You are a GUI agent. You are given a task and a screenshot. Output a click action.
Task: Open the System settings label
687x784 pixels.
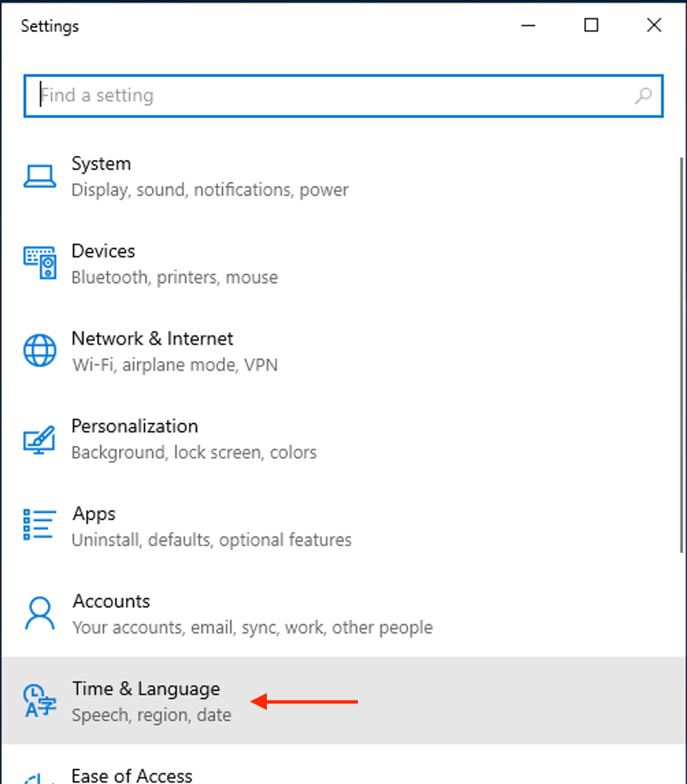pyautogui.click(x=101, y=164)
